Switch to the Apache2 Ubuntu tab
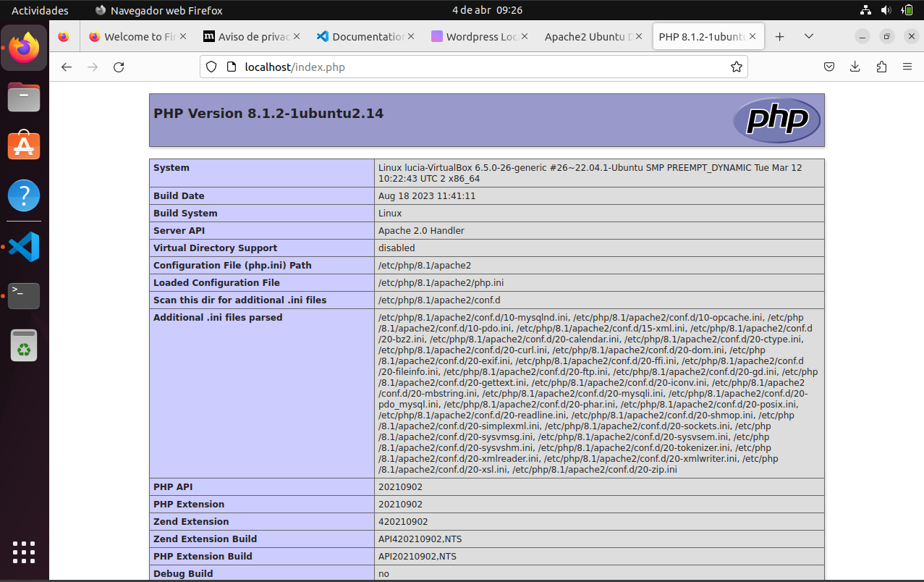The image size is (924, 582). [588, 37]
